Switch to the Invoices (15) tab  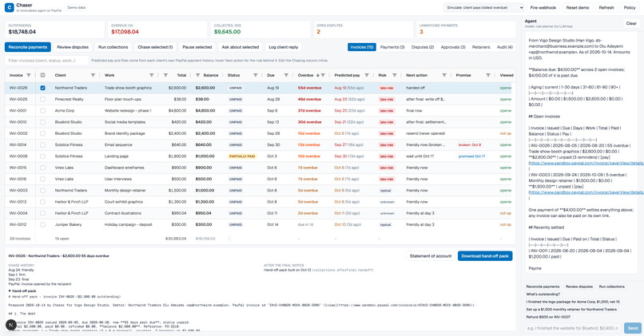(361, 47)
